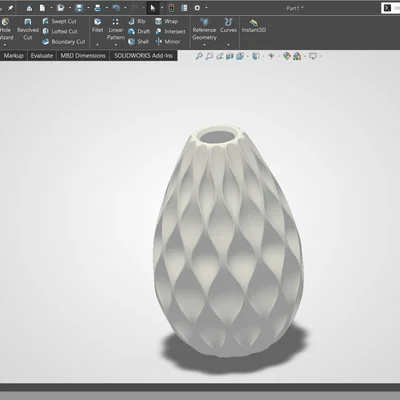Screen dimensions: 400x400
Task: Expand the Hole Wizard dropdown arrow
Action: (5, 45)
